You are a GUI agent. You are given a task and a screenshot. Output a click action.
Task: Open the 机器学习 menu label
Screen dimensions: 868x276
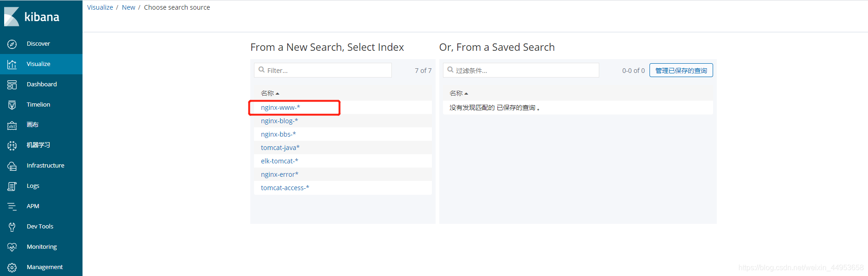38,145
